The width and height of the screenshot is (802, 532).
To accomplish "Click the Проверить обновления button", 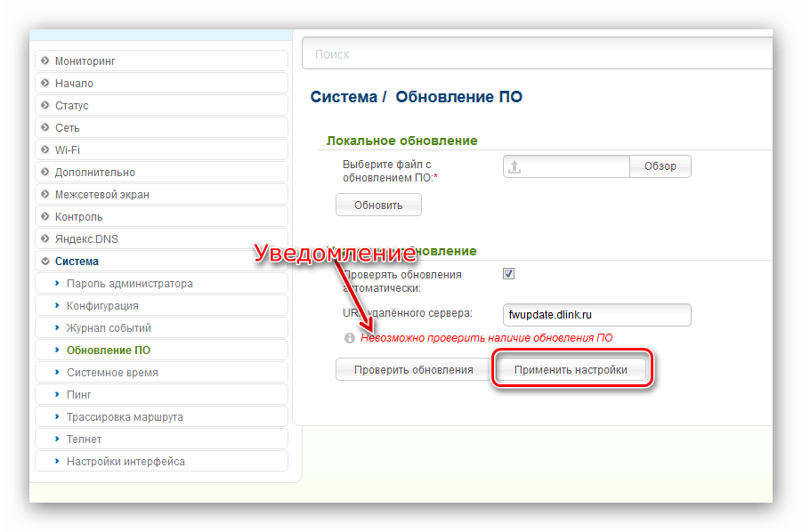I will [x=413, y=369].
